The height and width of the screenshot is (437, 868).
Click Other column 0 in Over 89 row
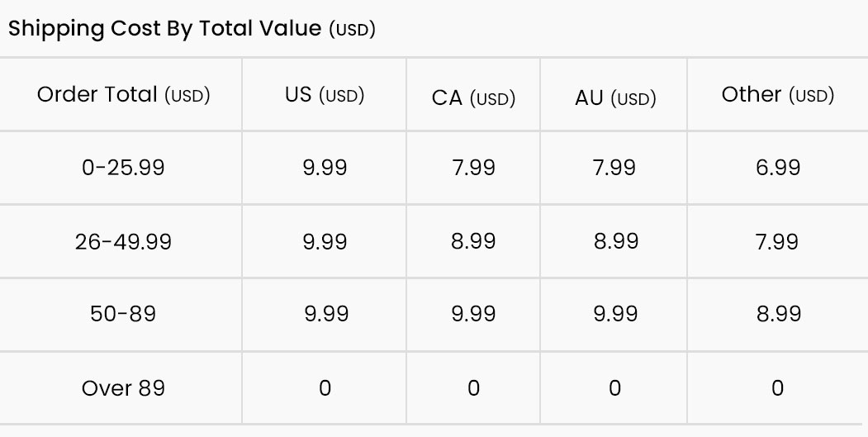click(x=777, y=387)
